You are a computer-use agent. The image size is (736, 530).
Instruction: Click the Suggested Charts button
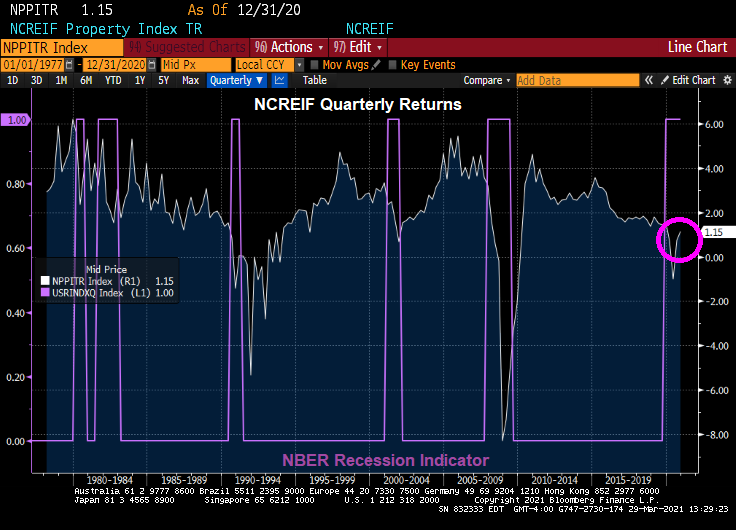click(187, 47)
